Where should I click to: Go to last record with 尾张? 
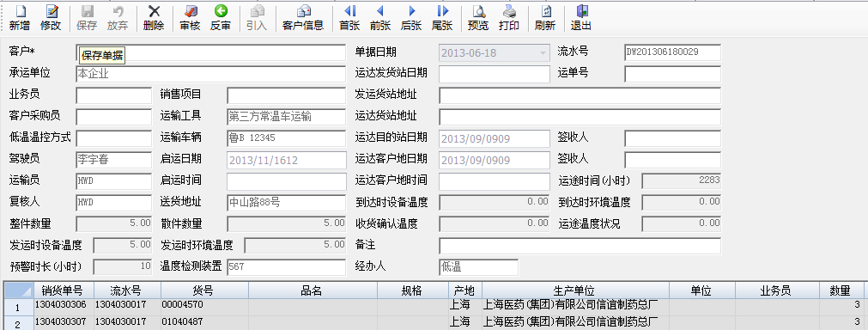coord(442,18)
